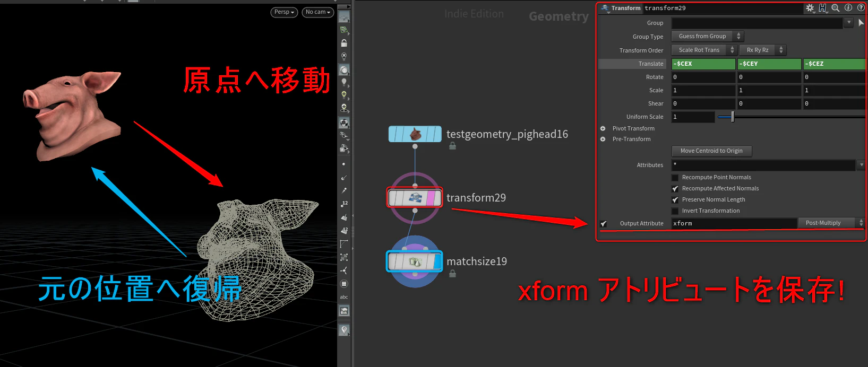Open Group Type Guess from Group dropdown
Viewport: 868px width, 367px height.
point(708,36)
